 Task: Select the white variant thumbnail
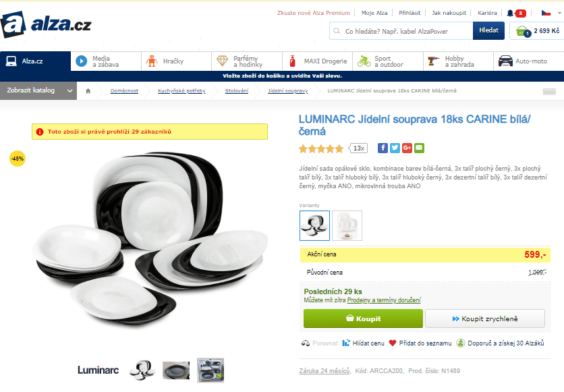[x=347, y=225]
